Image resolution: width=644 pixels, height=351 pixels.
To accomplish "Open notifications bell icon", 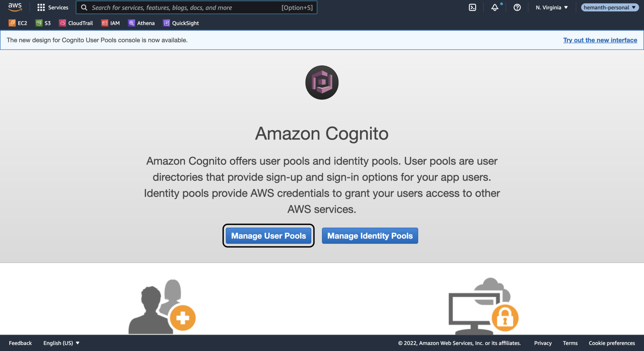I will (495, 8).
